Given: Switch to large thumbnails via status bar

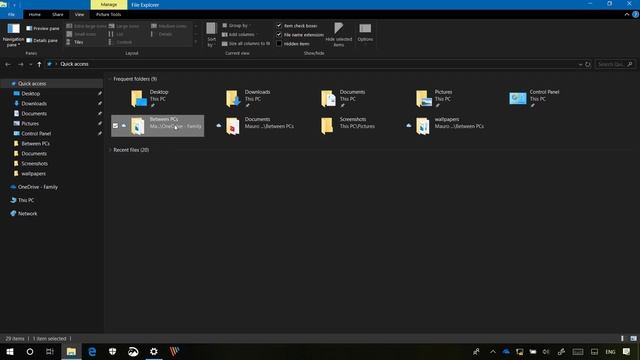Looking at the screenshot, I should 633,338.
